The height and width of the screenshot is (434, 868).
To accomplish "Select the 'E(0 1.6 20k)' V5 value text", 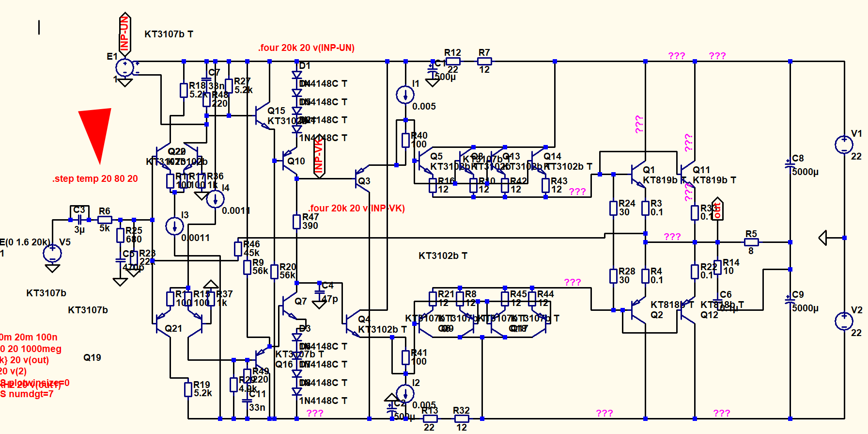I will tap(25, 242).
